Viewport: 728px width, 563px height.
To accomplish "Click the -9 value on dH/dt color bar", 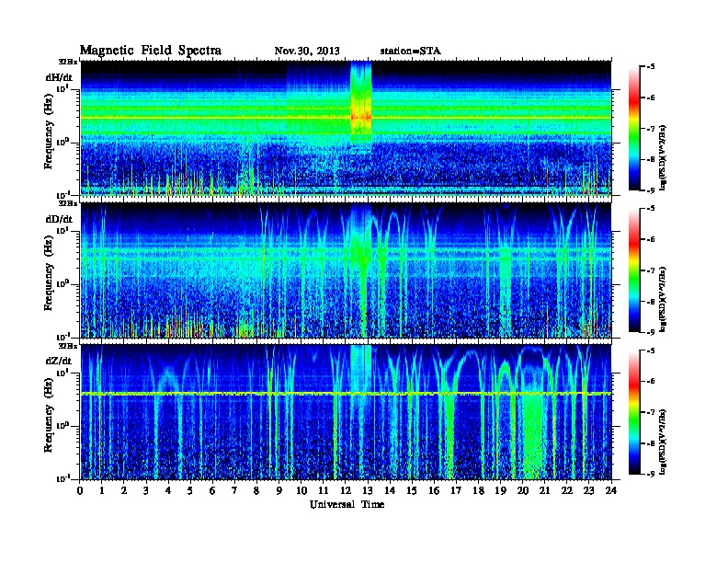I will click(x=651, y=190).
